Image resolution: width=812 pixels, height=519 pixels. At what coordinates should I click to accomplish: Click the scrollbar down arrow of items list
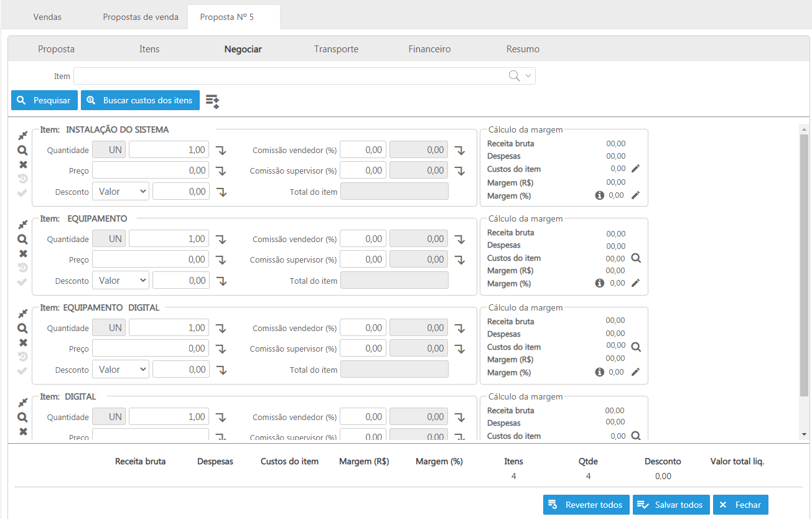805,434
